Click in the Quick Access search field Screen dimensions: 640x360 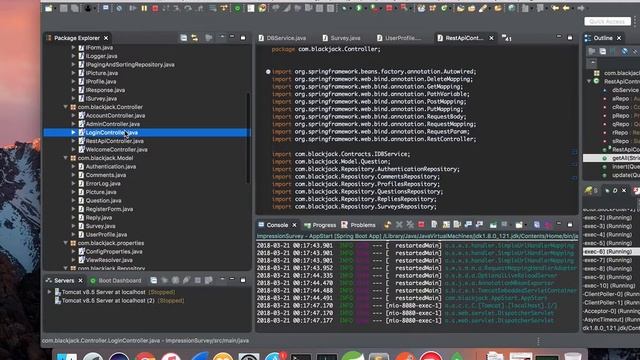607,21
